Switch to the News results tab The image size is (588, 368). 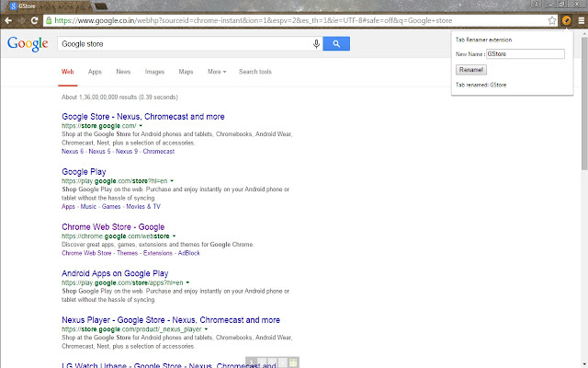pyautogui.click(x=123, y=72)
